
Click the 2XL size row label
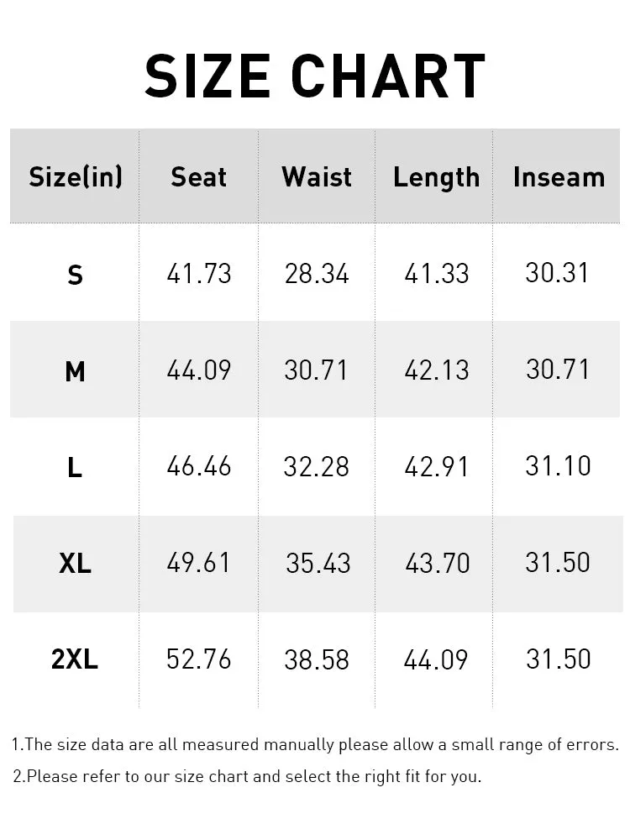click(x=75, y=659)
